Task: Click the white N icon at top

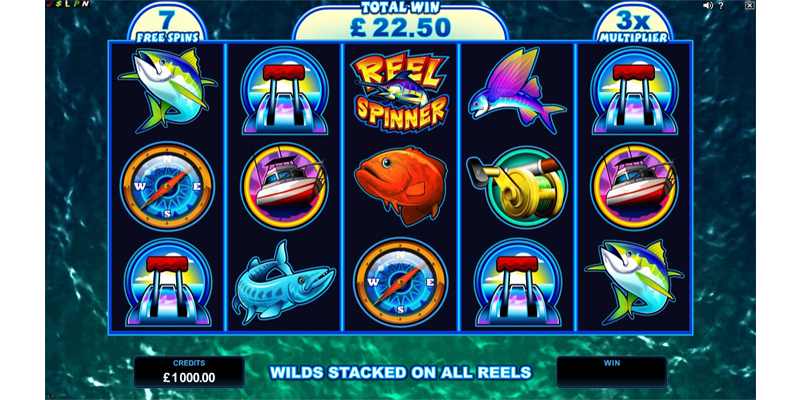Action: click(x=85, y=4)
